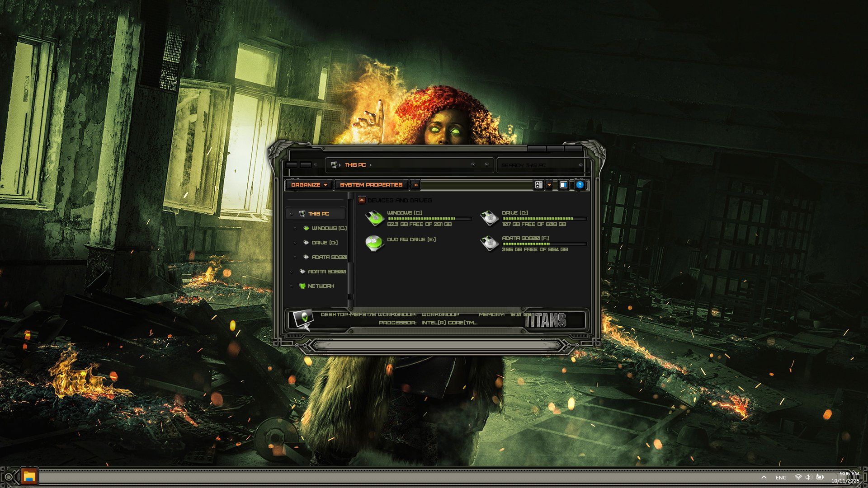This screenshot has height=488, width=868.
Task: Click This PC in the address breadcrumb
Action: click(355, 165)
